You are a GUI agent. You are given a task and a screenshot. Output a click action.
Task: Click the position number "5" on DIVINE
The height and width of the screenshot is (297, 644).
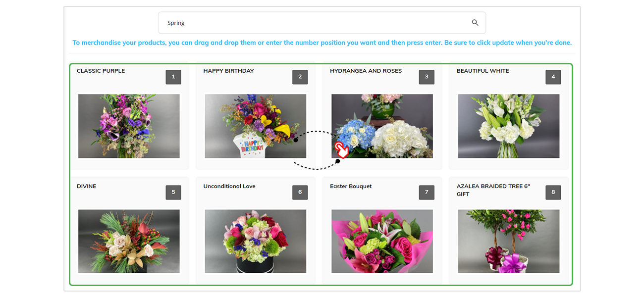pyautogui.click(x=173, y=192)
